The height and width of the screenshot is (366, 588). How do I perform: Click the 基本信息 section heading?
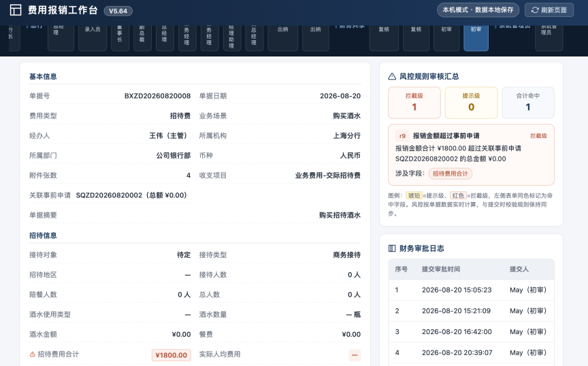point(43,76)
